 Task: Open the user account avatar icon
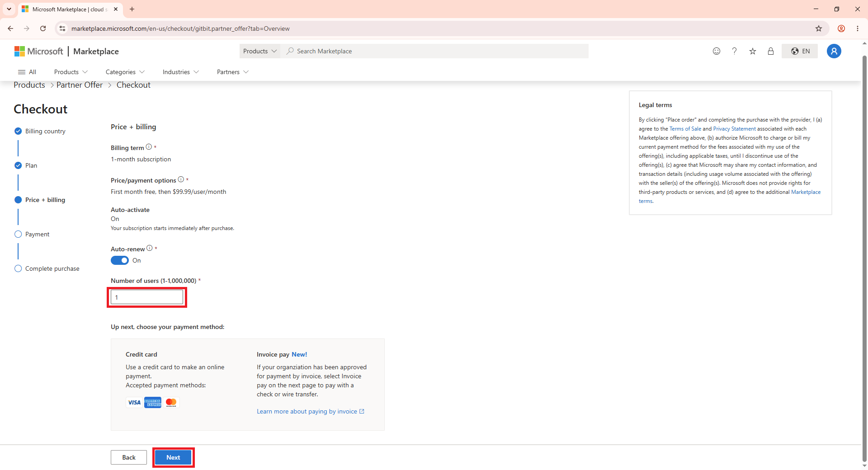pyautogui.click(x=834, y=51)
